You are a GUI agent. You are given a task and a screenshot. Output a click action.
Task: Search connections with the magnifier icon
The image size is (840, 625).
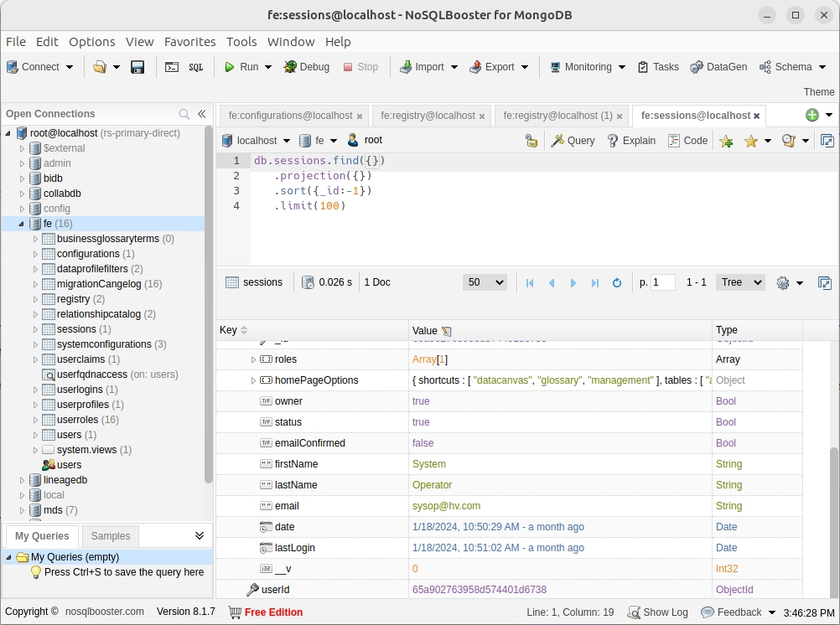point(184,114)
